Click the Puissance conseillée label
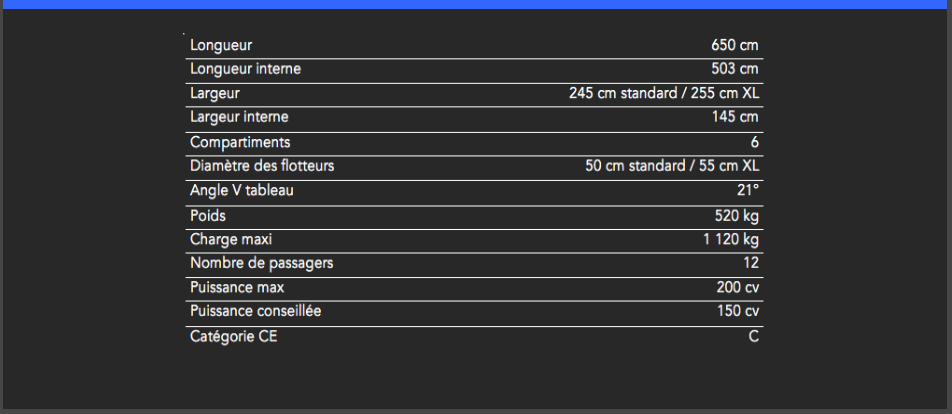This screenshot has height=414, width=952. point(255,311)
